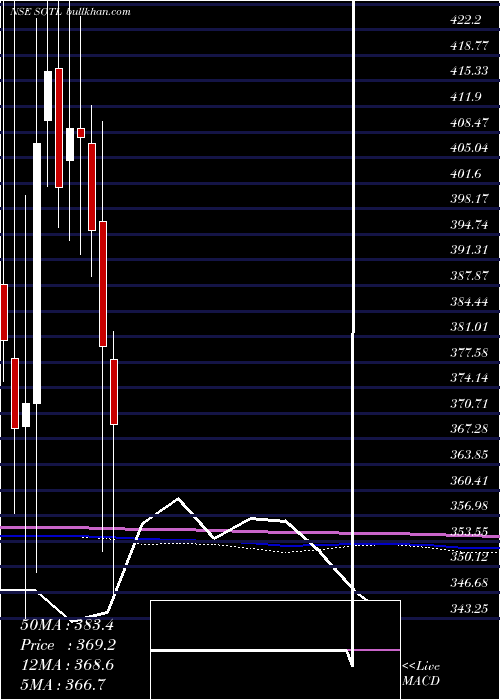This screenshot has height=700, width=500.
Task: Click the NSE SOTL bullkhan.com chart title
Action: coord(71,11)
